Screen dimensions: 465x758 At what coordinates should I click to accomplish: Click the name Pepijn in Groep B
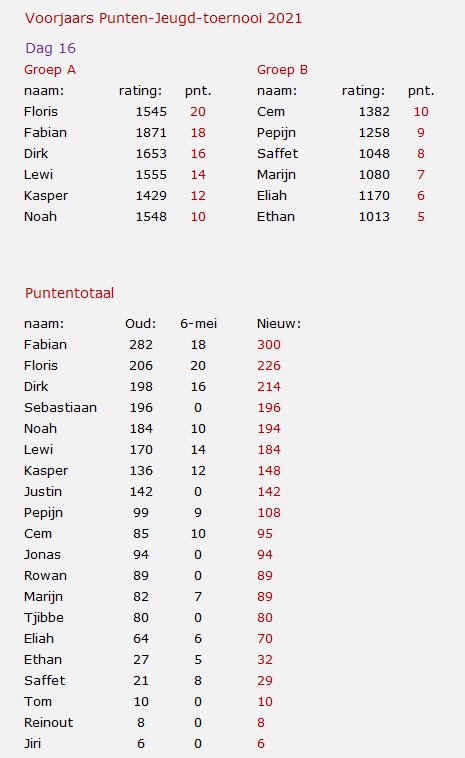tap(276, 133)
